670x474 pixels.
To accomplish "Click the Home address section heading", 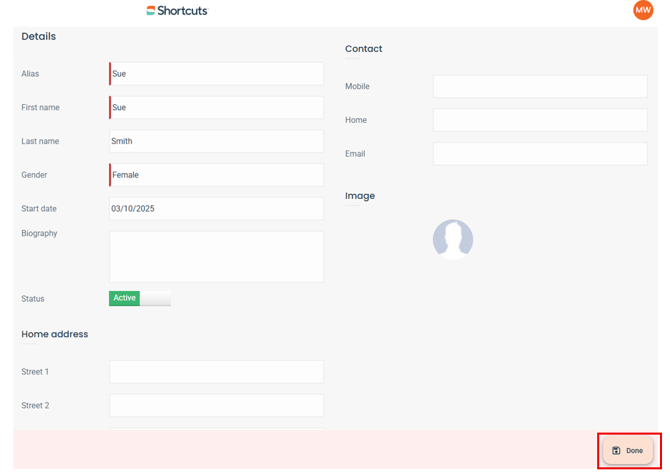I will pos(55,334).
